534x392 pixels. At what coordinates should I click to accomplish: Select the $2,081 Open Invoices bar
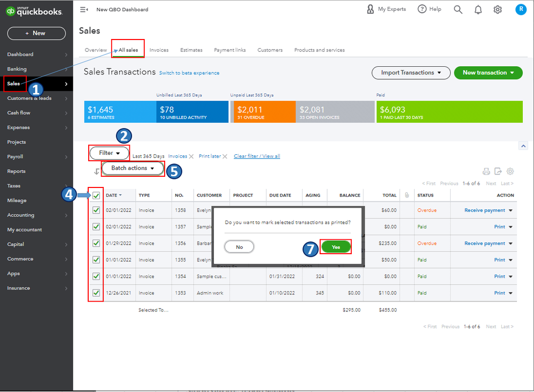335,112
